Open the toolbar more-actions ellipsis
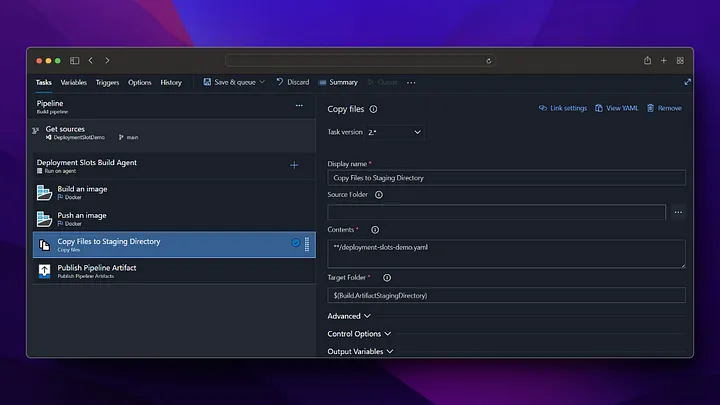 tap(411, 83)
